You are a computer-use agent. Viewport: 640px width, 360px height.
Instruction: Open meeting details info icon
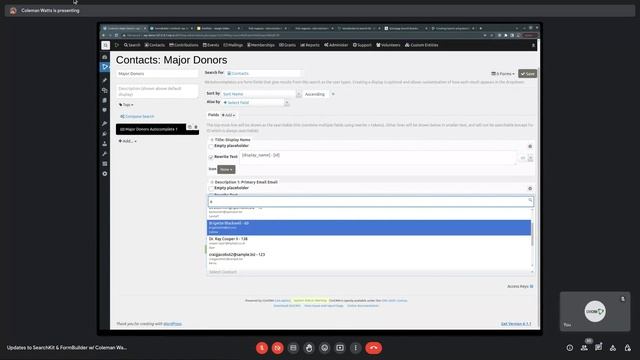pyautogui.click(x=569, y=348)
